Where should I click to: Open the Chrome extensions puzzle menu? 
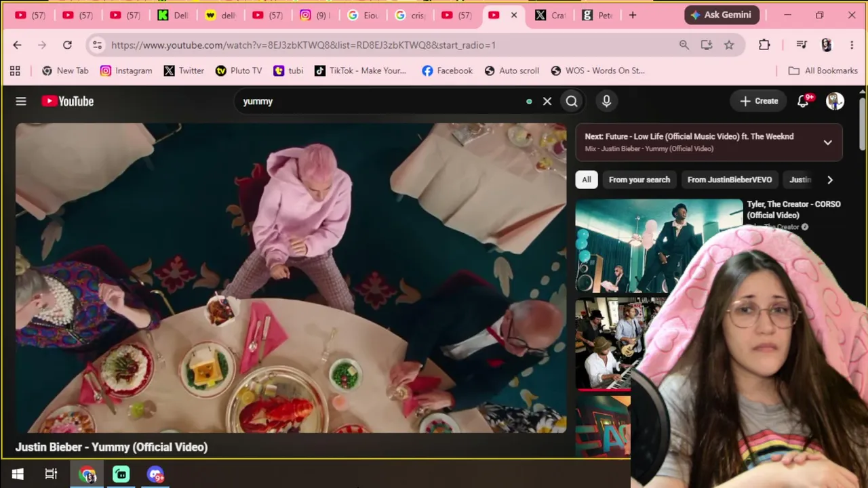point(764,45)
